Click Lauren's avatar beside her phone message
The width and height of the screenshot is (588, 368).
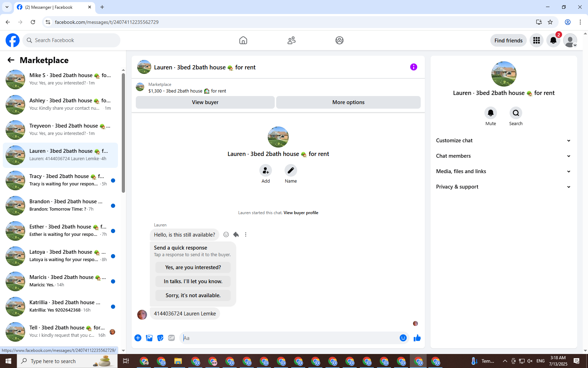click(x=142, y=314)
